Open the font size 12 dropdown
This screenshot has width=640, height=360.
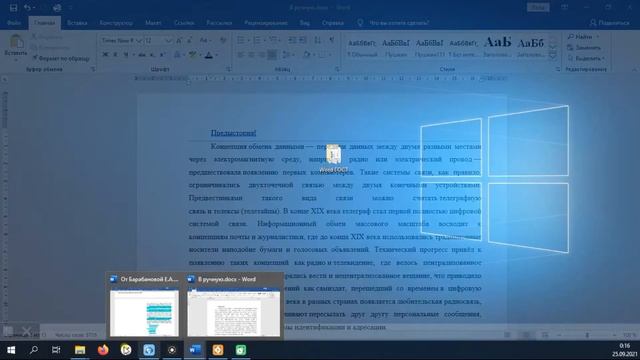pos(168,40)
